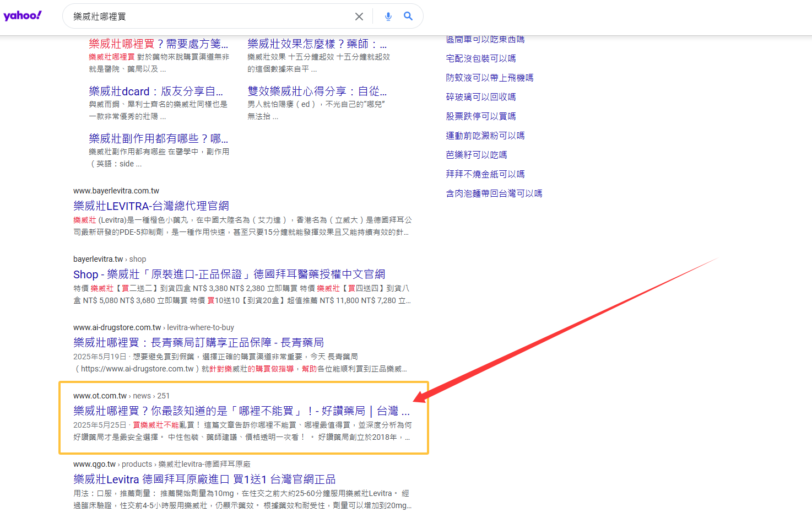Start voice search with microphone icon
The width and height of the screenshot is (812, 512).
coord(388,17)
